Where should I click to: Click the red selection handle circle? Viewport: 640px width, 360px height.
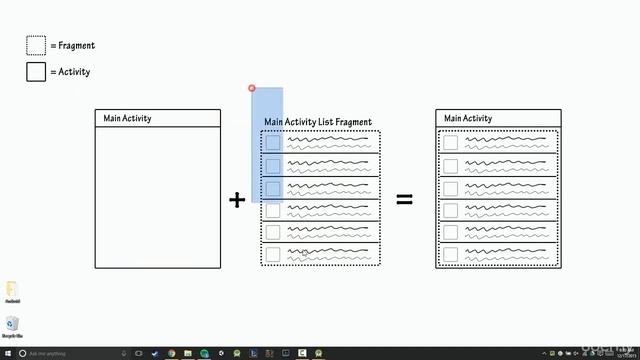[252, 88]
